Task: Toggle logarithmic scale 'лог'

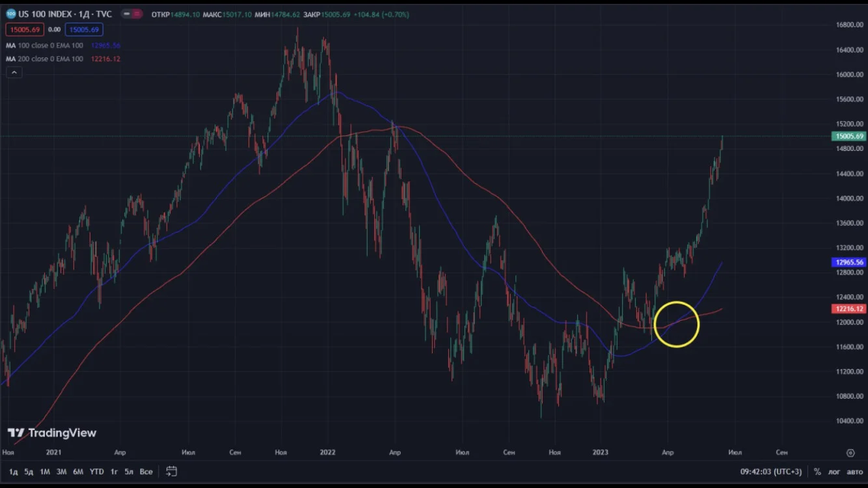Action: tap(834, 471)
